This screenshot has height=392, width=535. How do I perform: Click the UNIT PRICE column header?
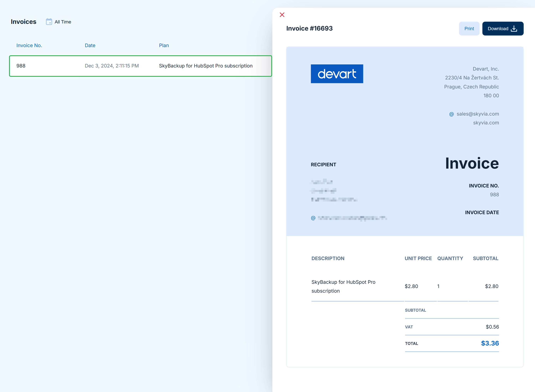418,258
